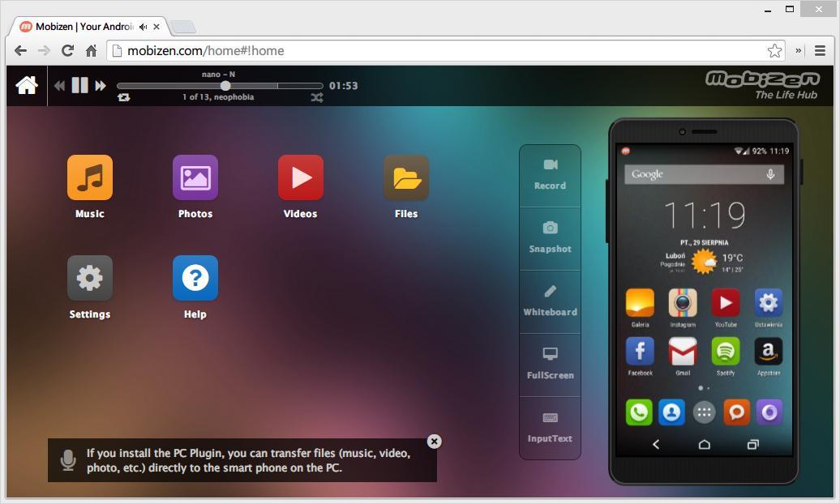Open the Whiteboard tool
Screen dimensions: 840x504
(550, 301)
